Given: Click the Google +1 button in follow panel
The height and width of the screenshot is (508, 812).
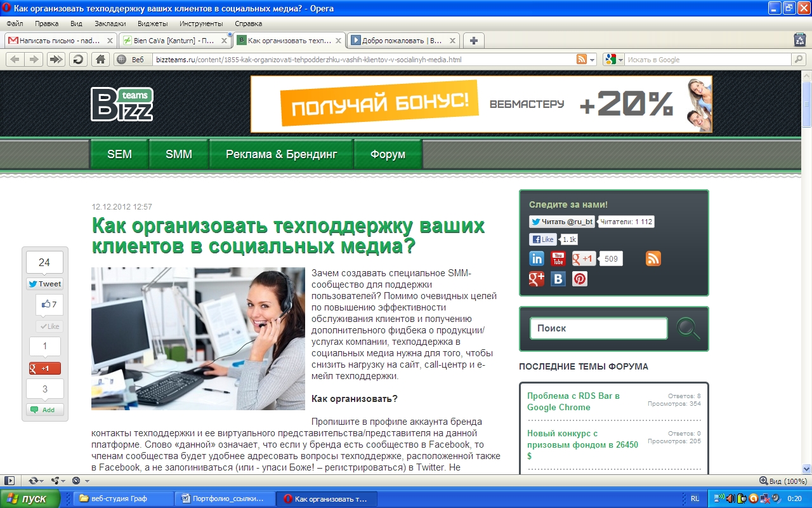Looking at the screenshot, I should tap(584, 258).
